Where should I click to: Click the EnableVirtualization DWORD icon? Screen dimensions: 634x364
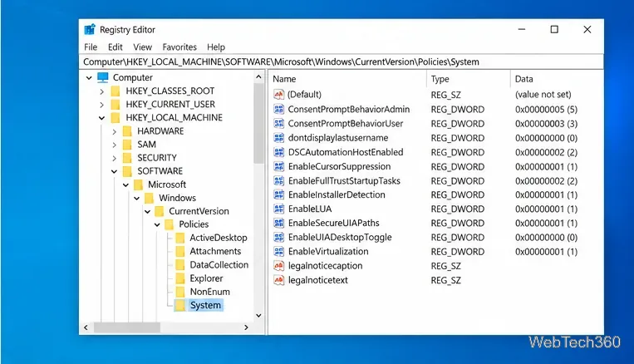click(278, 252)
